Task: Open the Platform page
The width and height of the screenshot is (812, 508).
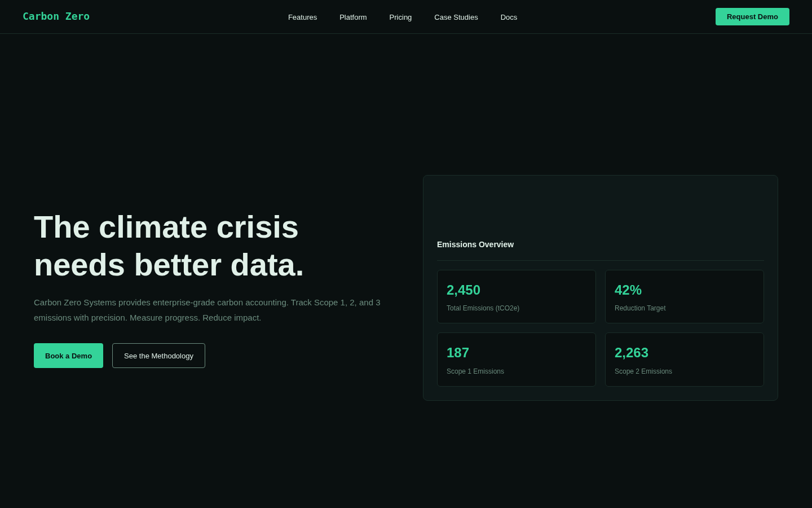Action: 353,17
